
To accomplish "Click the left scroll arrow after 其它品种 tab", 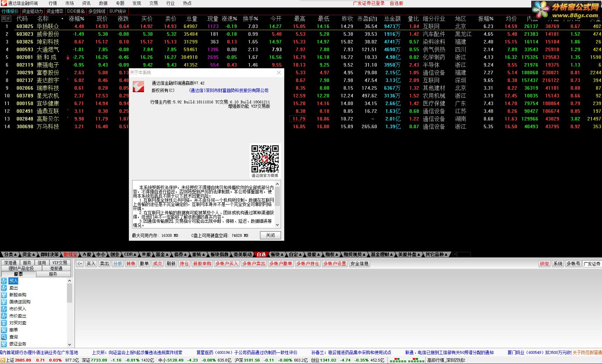I will [454, 254].
